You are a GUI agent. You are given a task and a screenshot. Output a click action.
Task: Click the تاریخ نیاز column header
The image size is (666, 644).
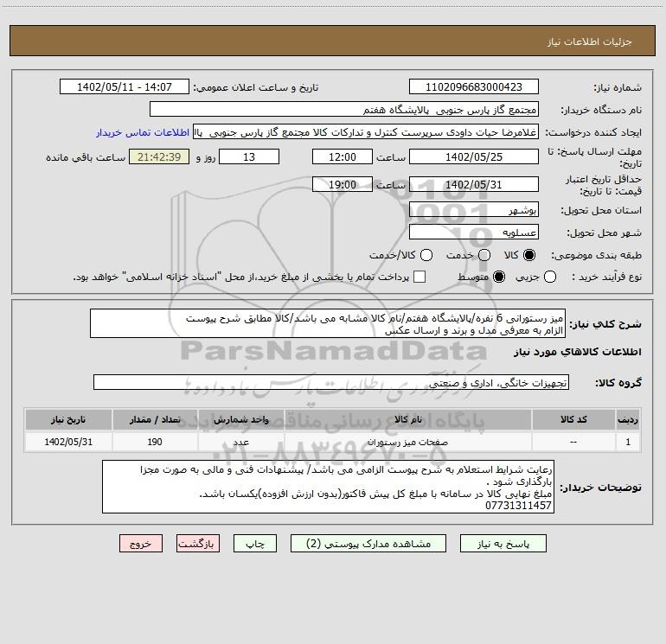(x=68, y=419)
